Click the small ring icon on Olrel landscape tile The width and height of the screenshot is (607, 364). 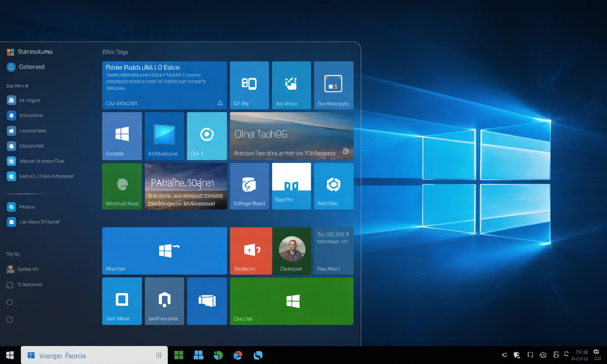pyautogui.click(x=345, y=151)
